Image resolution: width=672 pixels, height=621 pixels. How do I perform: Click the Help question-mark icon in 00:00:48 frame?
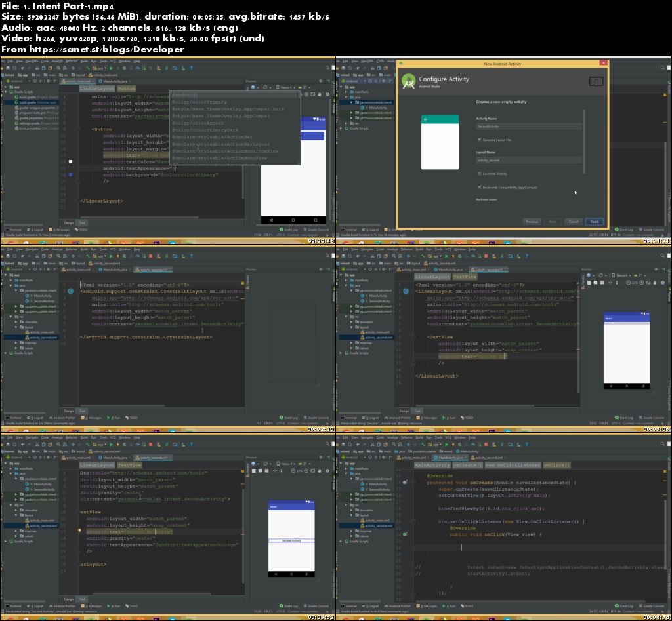pyautogui.click(x=191, y=68)
